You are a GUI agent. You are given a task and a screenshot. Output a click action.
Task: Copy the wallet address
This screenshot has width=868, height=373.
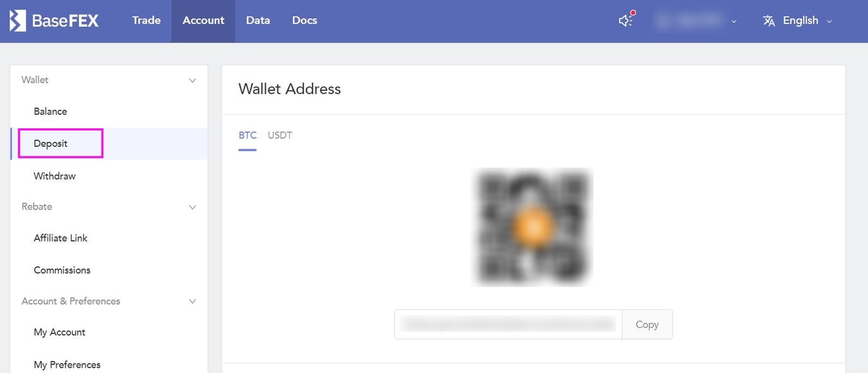pos(647,325)
